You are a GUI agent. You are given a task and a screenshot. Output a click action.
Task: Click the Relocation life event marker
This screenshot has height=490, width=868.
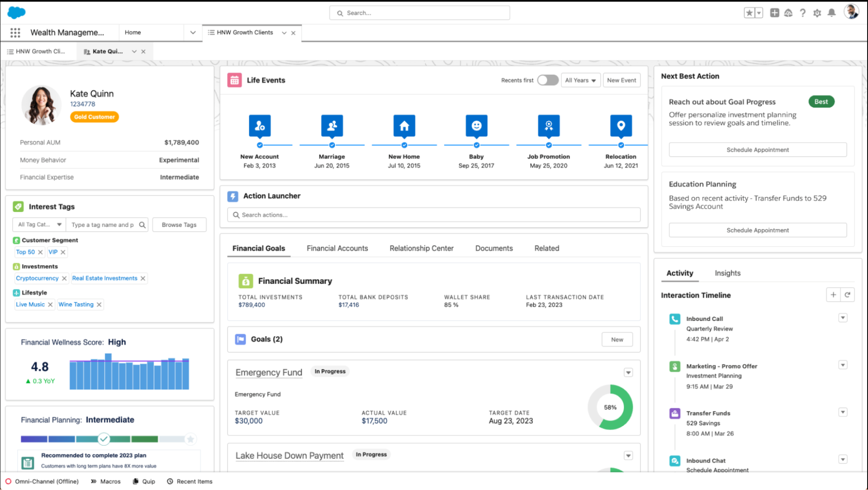coord(621,126)
